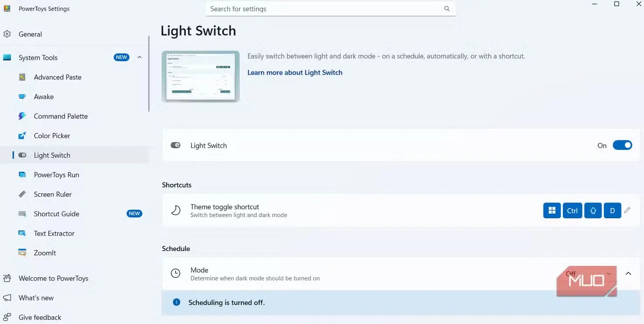644x324 pixels.
Task: Click the moon icon beside Theme toggle shortcut
Action: coord(176,210)
